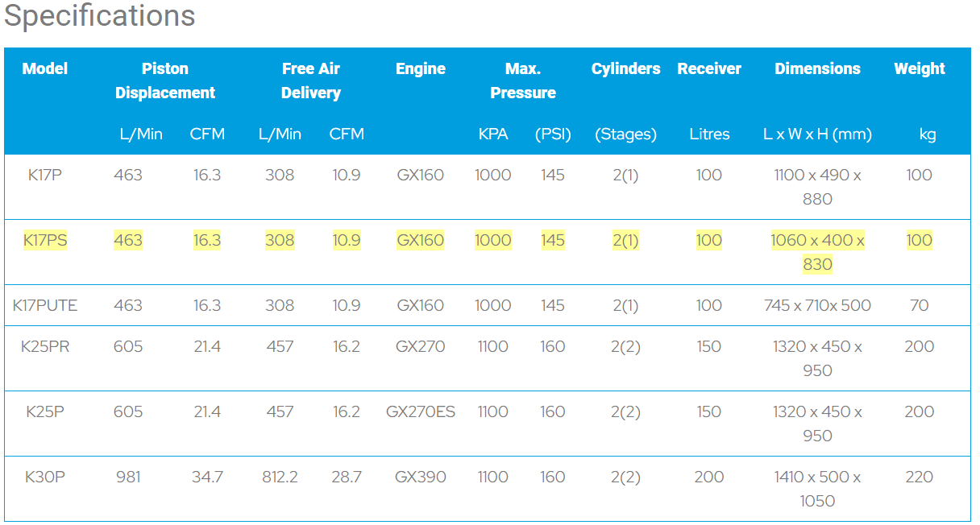Click the 812.2 free air delivery value
This screenshot has height=525, width=980.
pyautogui.click(x=280, y=477)
